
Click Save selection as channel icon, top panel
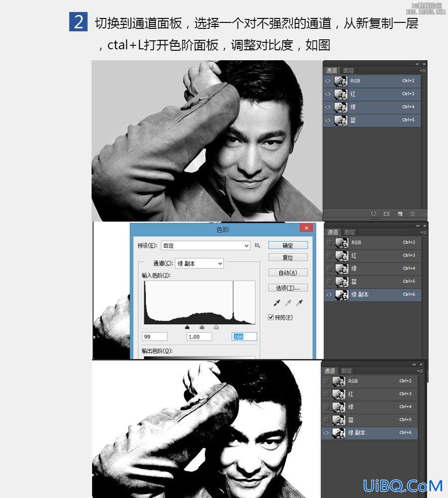point(386,214)
